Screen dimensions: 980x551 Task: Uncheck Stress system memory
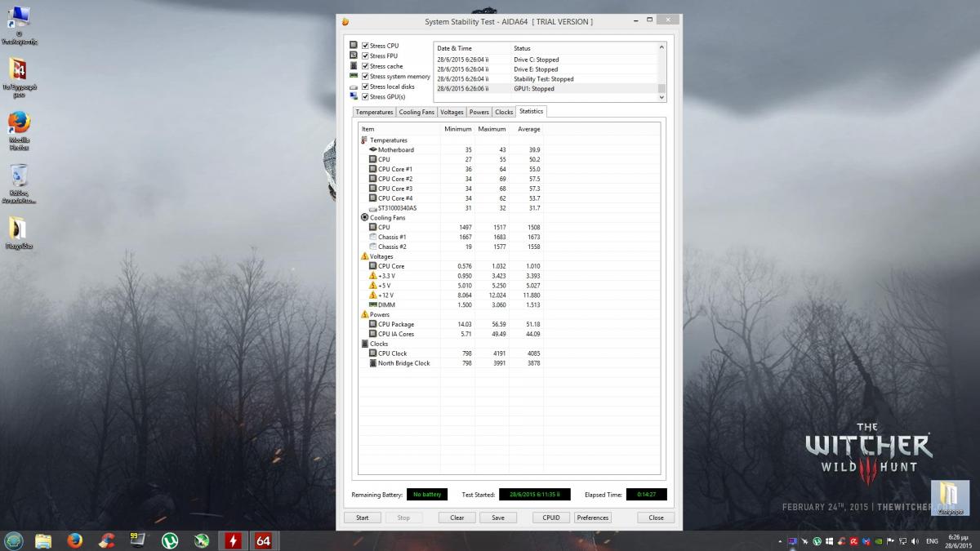point(365,77)
